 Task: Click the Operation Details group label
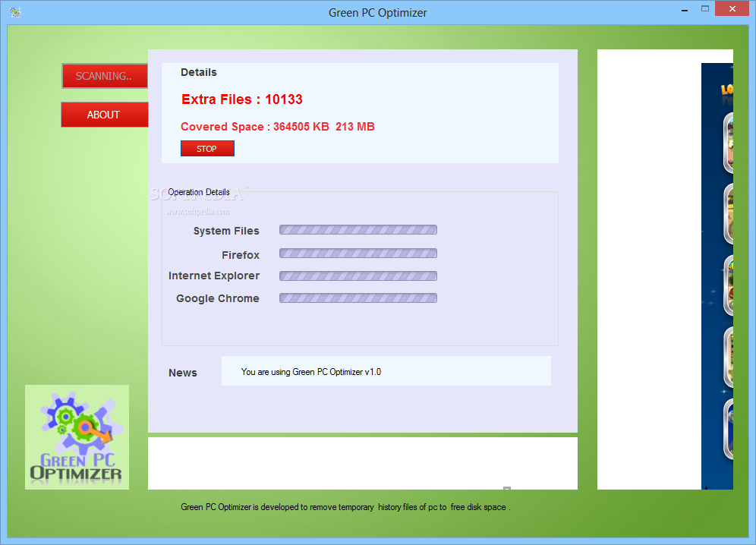click(x=199, y=192)
